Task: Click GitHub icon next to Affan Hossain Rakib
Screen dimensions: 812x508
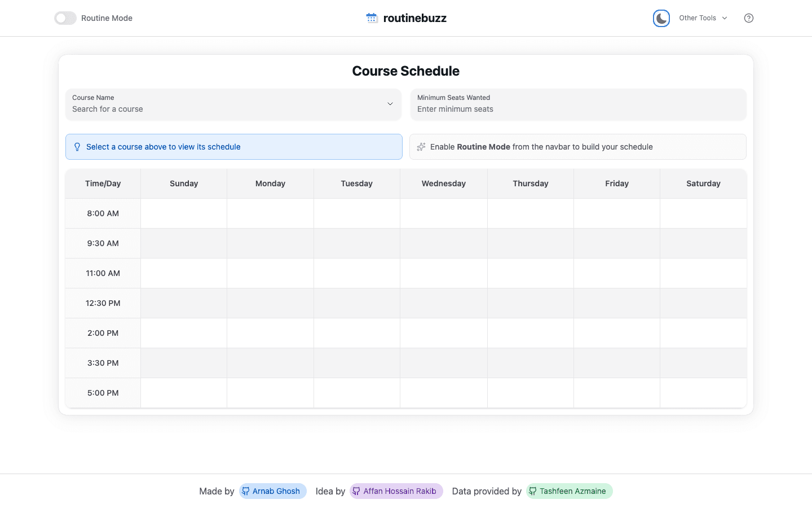Action: [x=356, y=491]
